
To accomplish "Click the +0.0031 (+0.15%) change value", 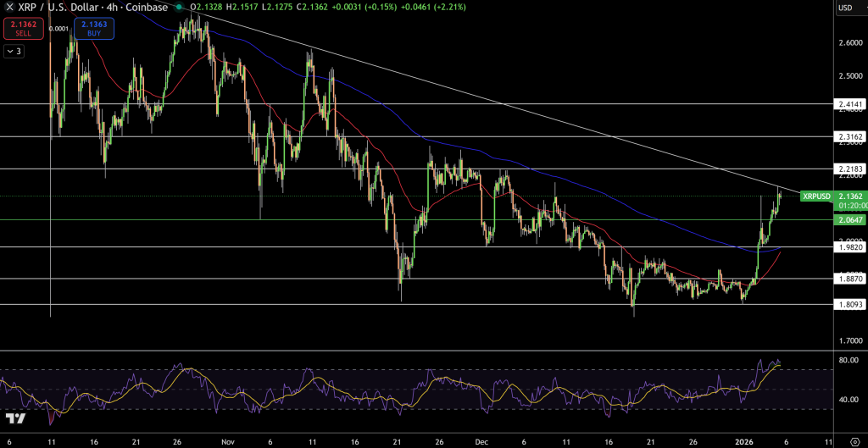I will pyautogui.click(x=366, y=7).
